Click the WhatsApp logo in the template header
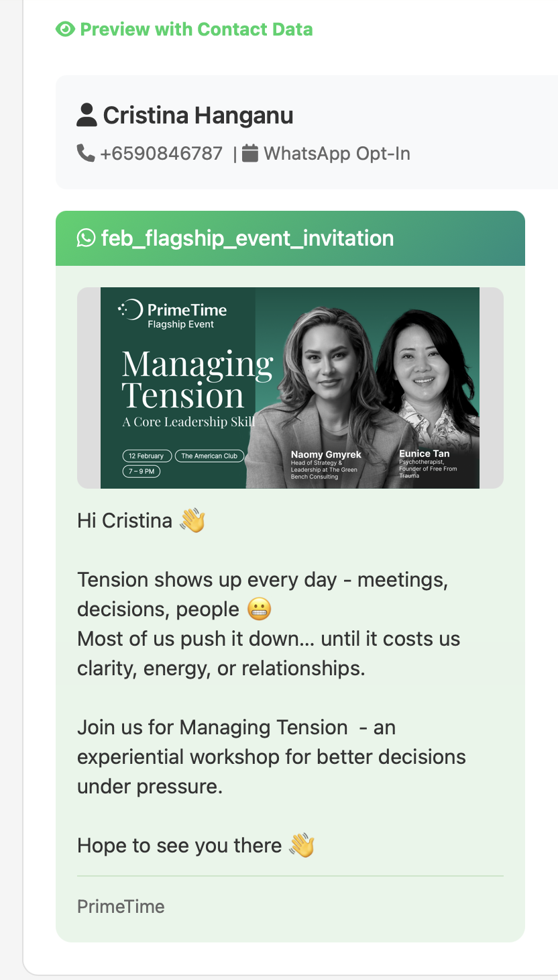The width and height of the screenshot is (558, 980). point(86,238)
